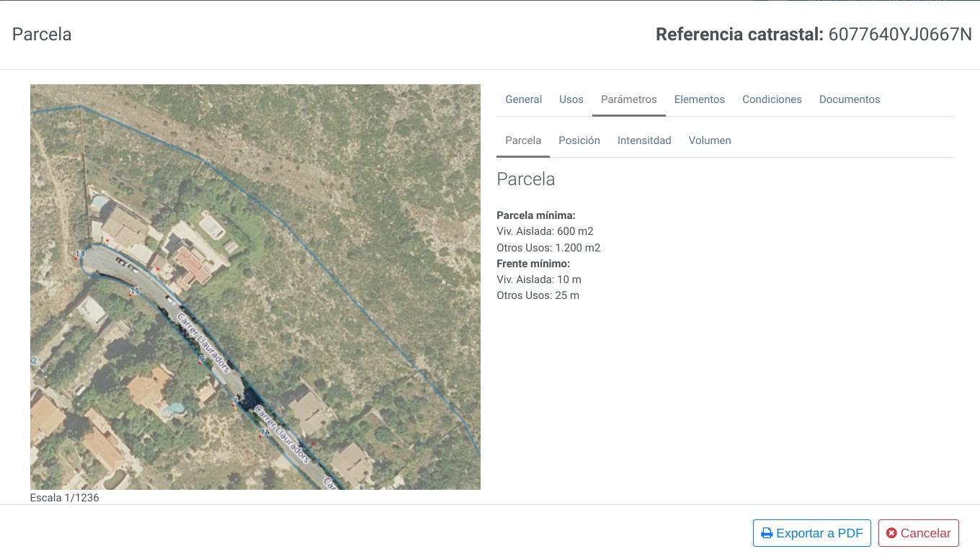Click the lower Carrer Llauradors street label
Screen dimensions: 980x559
282,434
